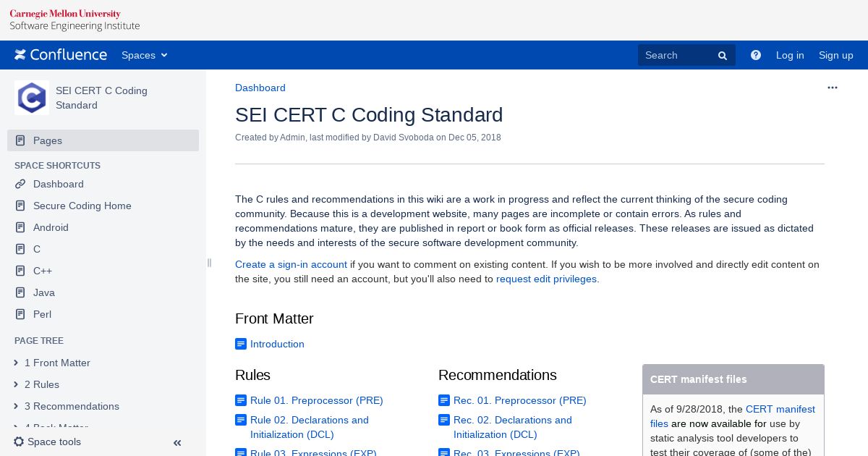This screenshot has height=456, width=868.
Task: Follow the Create a sign-in account link
Action: 291,264
